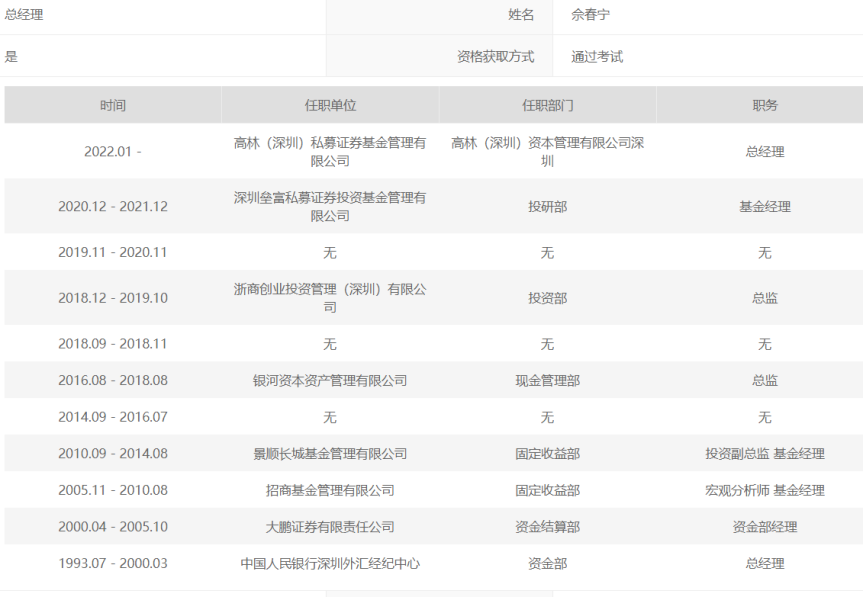Screen dimensions: 863x598
Task: Select the 2005.11 - 2010.08 date cell
Action: [x=113, y=490]
